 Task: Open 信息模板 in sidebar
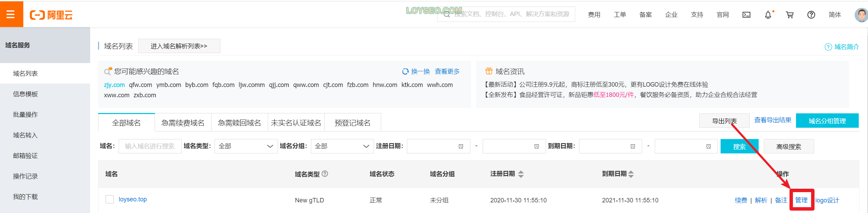point(45,94)
